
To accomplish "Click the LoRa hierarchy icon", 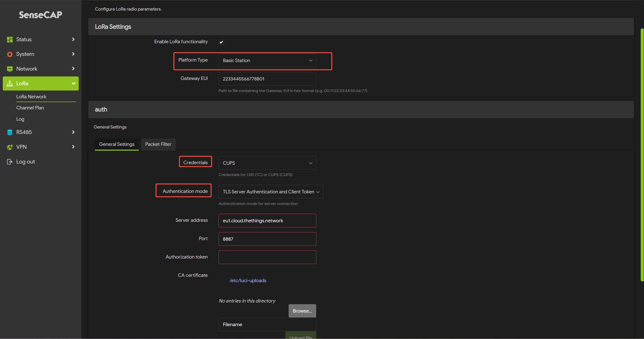I will (10, 83).
